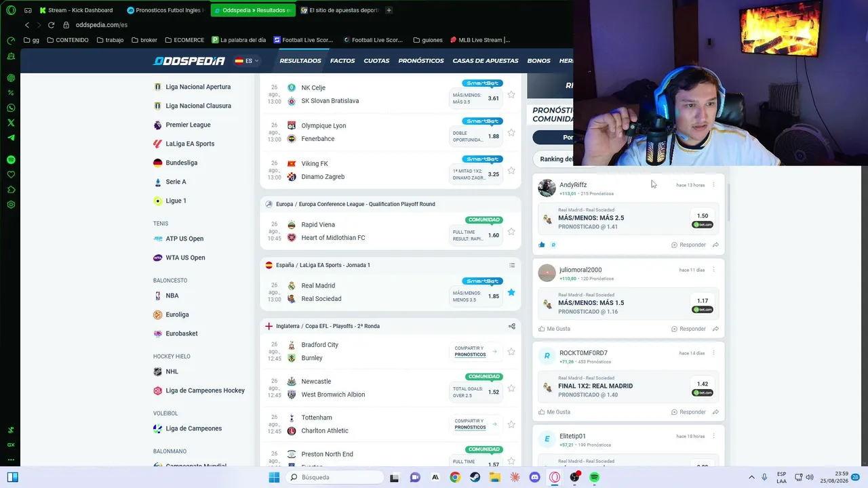This screenshot has width=868, height=488.
Task: Unfavorite the Real Madrid vs Real Sociedad match
Action: [x=511, y=292]
